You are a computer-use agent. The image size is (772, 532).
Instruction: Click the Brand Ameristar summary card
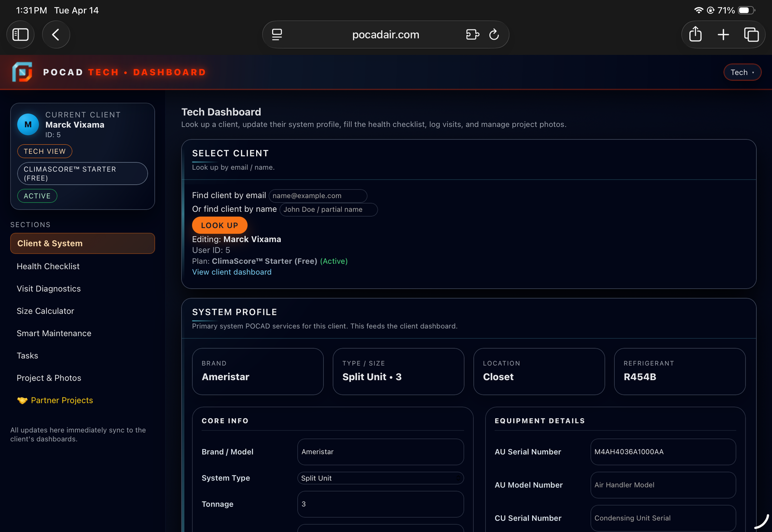click(x=258, y=371)
